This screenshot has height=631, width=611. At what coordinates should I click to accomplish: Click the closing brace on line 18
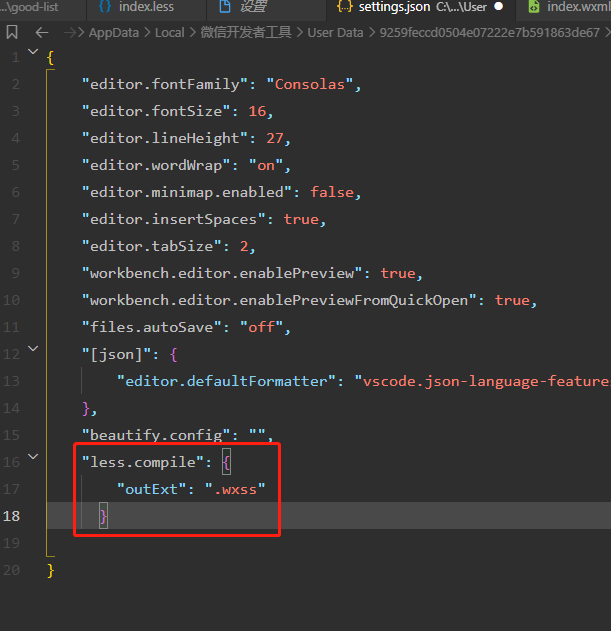(103, 516)
